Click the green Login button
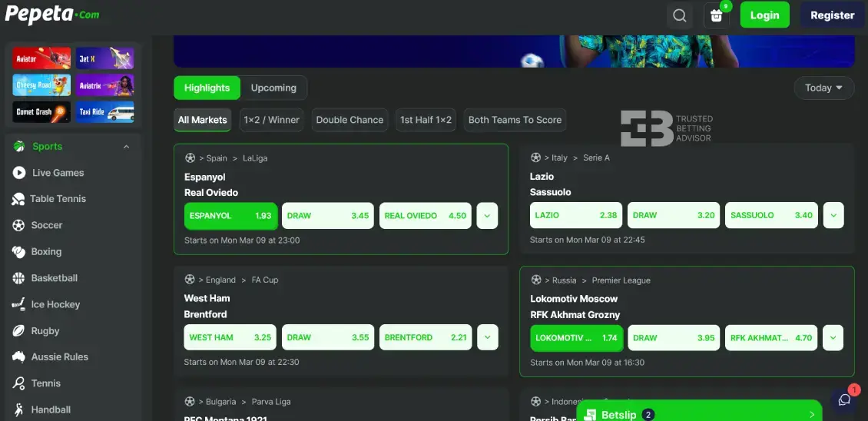The width and height of the screenshot is (868, 421). (764, 15)
